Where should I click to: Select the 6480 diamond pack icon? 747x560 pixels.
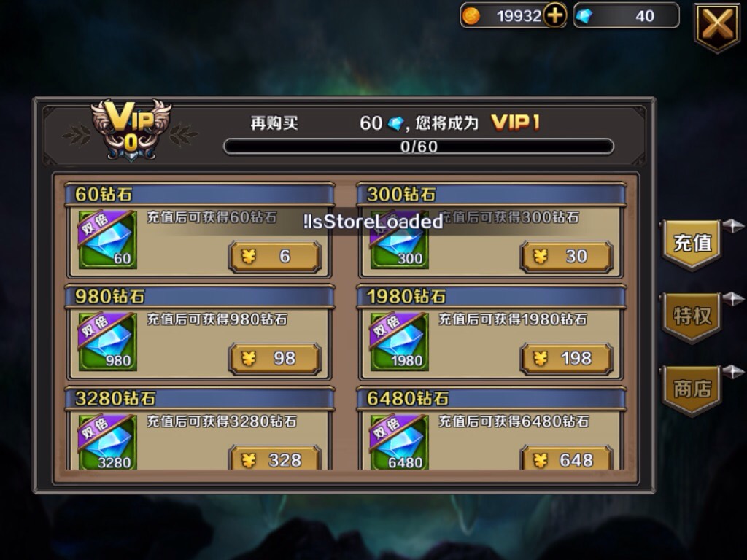(x=399, y=443)
